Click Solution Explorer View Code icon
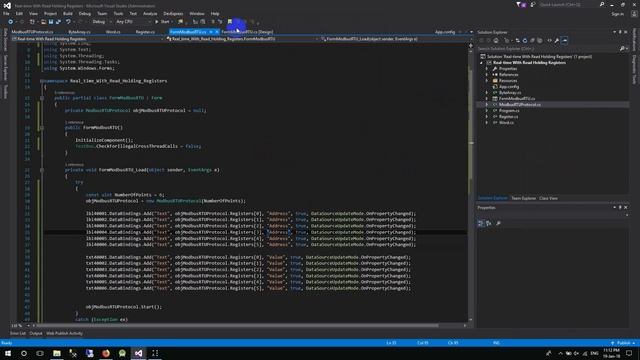This screenshot has width=640, height=360. click(549, 40)
